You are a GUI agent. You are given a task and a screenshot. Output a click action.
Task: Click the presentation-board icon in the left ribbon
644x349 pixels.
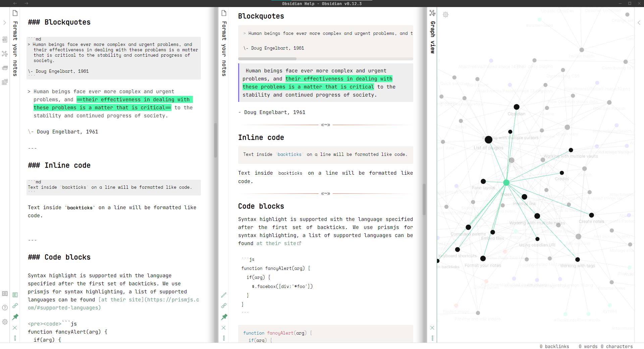click(x=5, y=40)
